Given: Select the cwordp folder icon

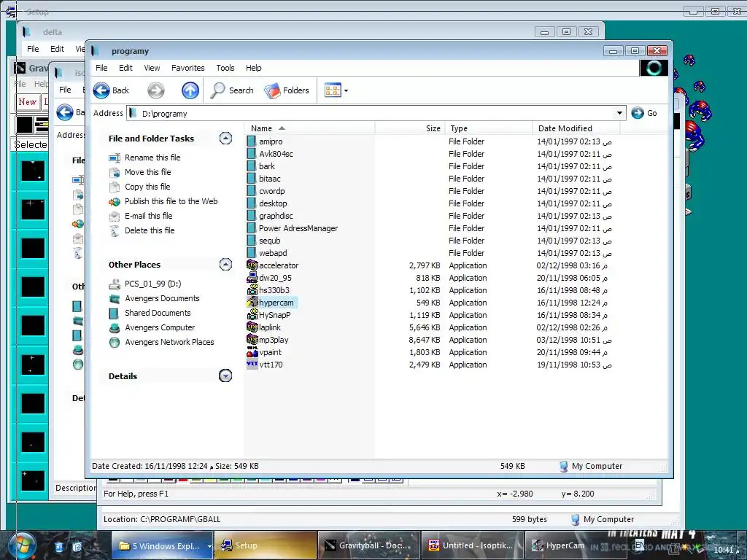Looking at the screenshot, I should (x=252, y=191).
